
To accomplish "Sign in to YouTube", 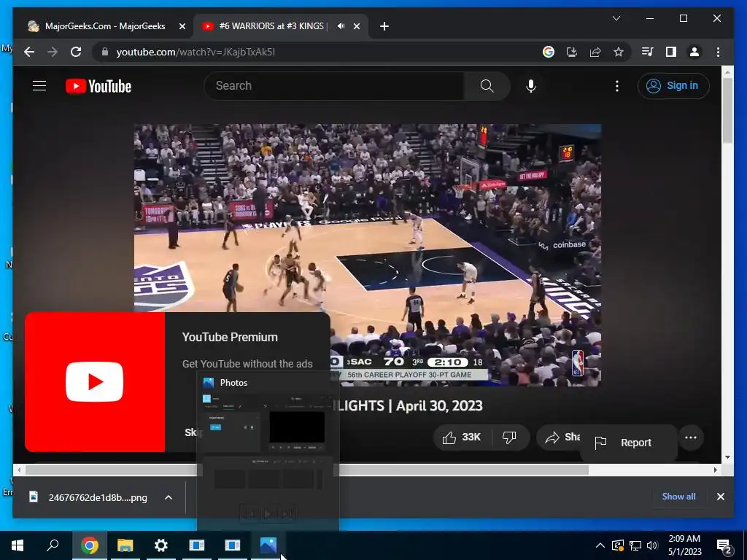I will click(673, 86).
